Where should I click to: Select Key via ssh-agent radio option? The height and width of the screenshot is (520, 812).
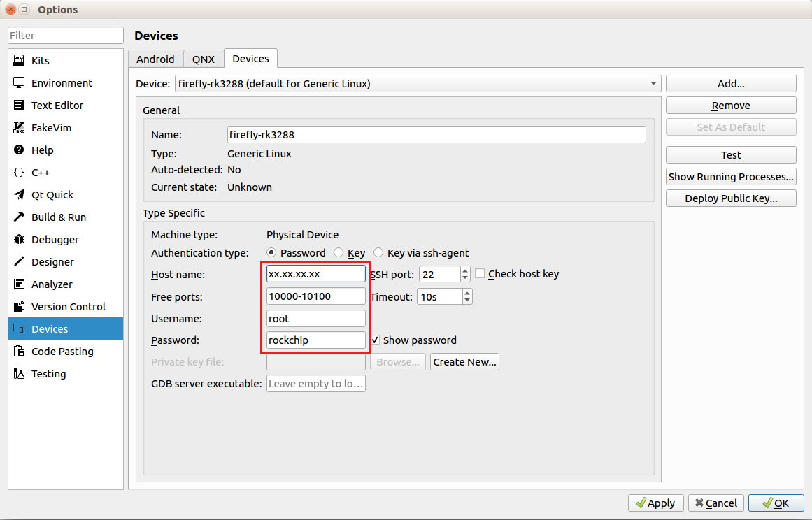tap(378, 253)
